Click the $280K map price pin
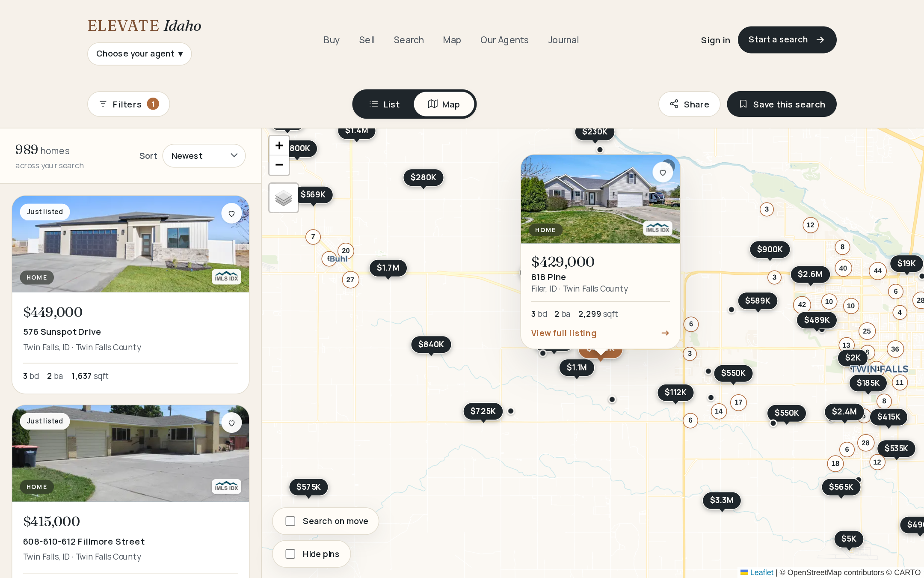This screenshot has height=578, width=924. 423,178
